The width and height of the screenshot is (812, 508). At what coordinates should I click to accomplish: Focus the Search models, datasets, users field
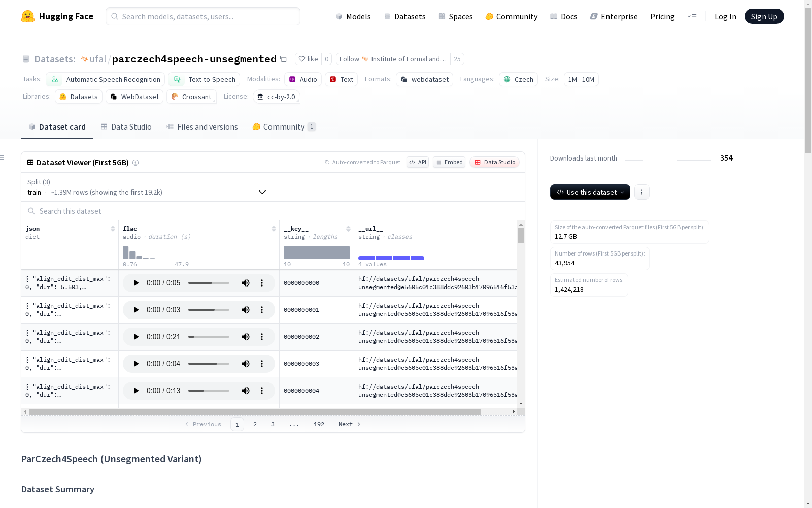(203, 16)
